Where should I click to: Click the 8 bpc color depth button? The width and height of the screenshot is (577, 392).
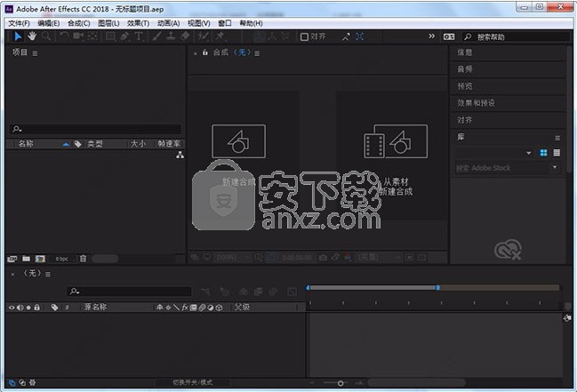click(x=62, y=259)
